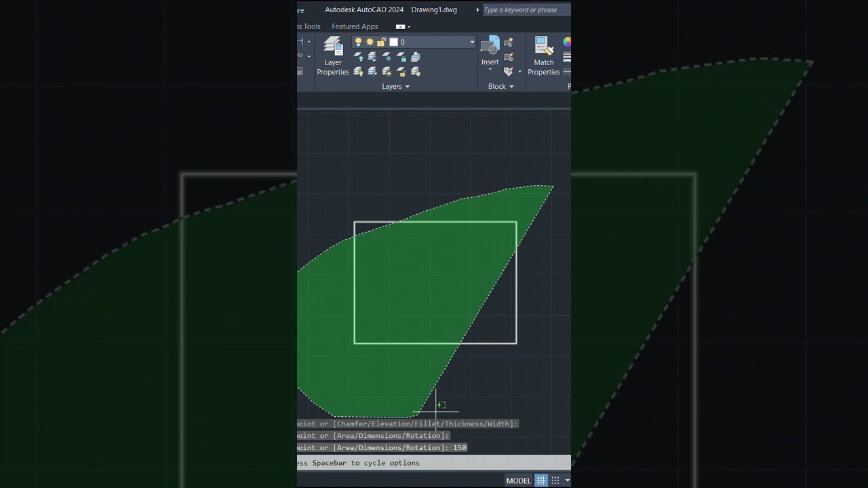Open the Insert dropdown arrow
The image size is (868, 488).
click(490, 70)
